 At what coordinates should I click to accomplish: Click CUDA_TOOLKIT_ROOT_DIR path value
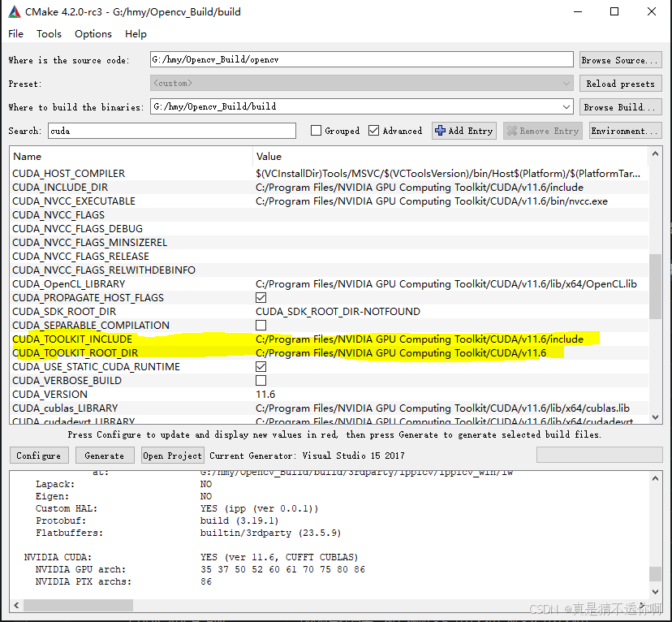401,352
